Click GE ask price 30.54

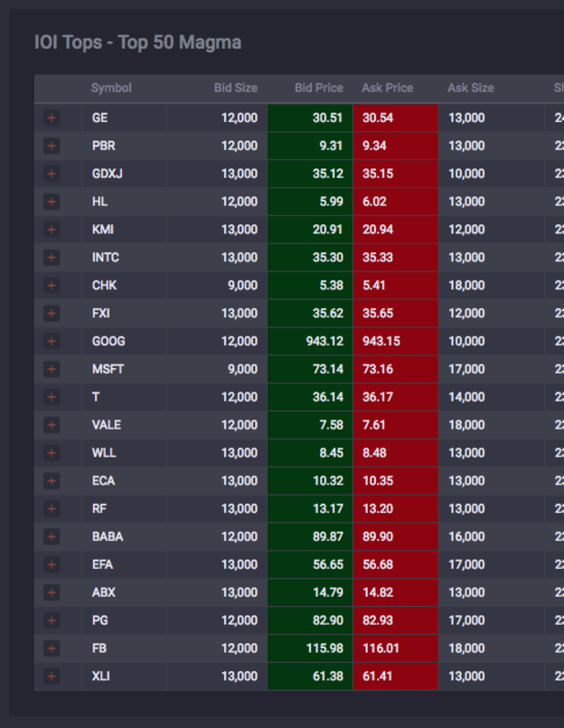396,118
